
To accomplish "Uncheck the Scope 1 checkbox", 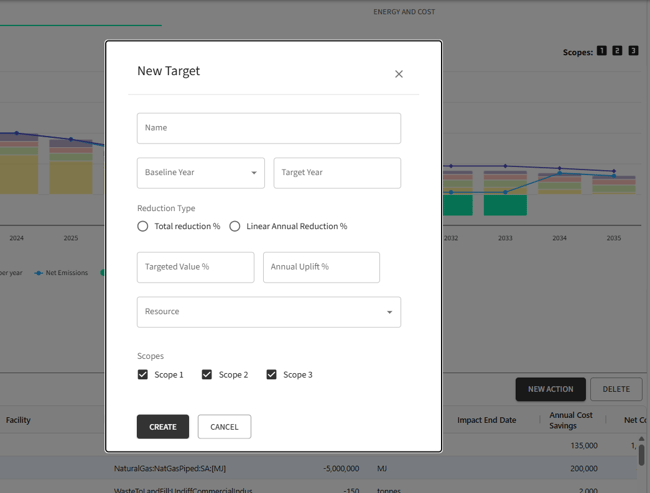I will click(x=143, y=375).
